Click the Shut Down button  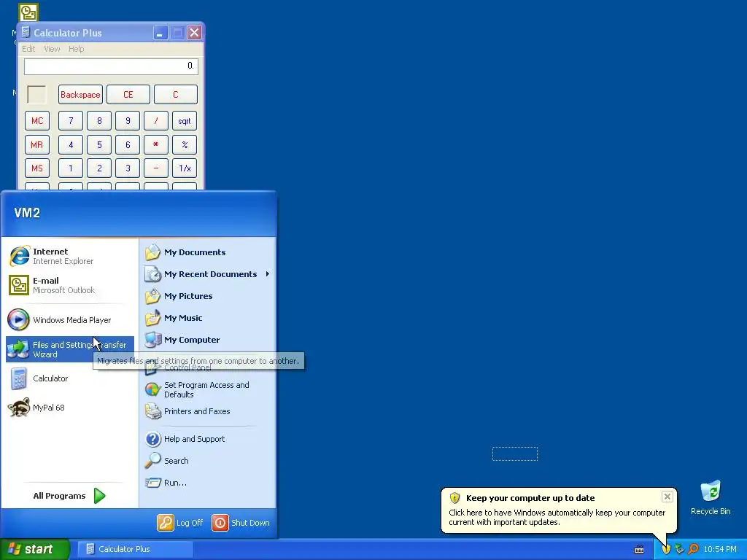coord(241,523)
